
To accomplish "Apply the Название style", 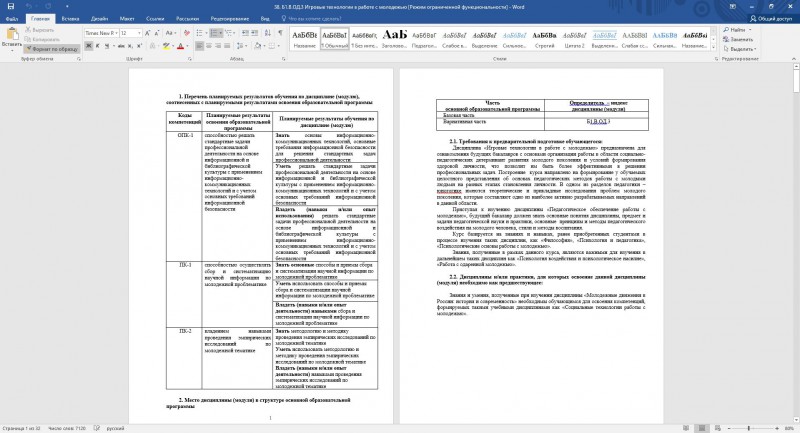I will click(x=305, y=39).
